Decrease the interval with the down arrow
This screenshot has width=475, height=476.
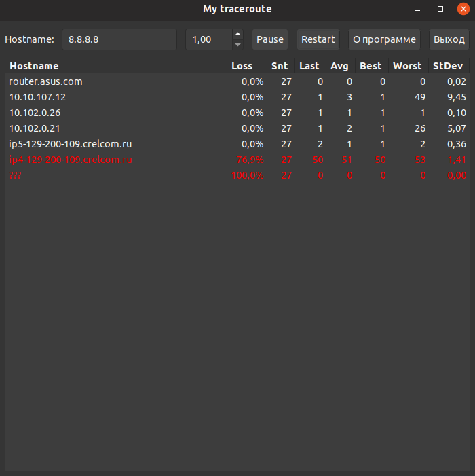click(237, 45)
